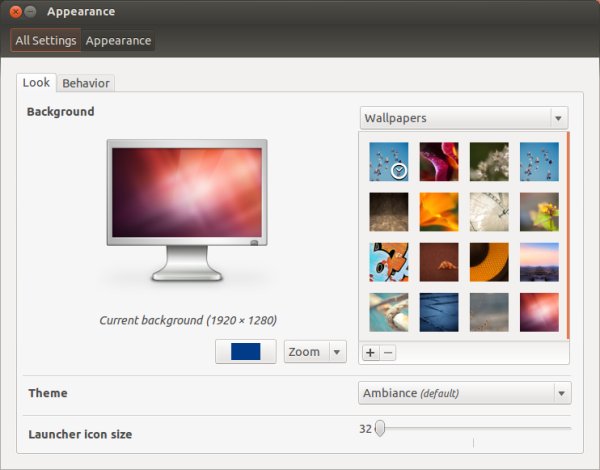This screenshot has width=600, height=470.
Task: Click the Launcher icon size slider handle
Action: tap(380, 428)
